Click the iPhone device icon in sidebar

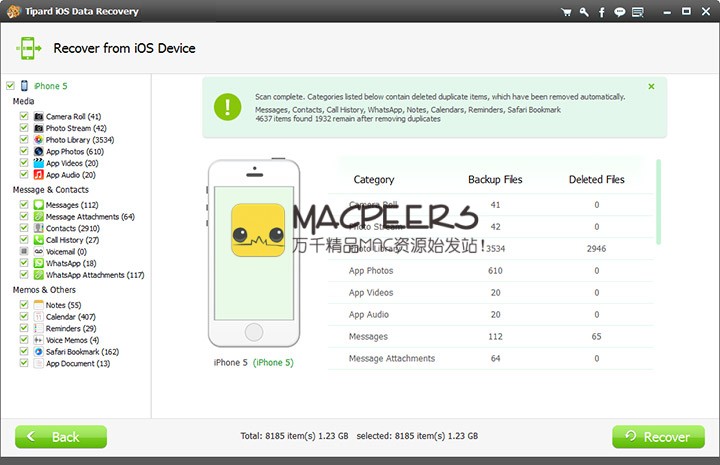tap(24, 86)
